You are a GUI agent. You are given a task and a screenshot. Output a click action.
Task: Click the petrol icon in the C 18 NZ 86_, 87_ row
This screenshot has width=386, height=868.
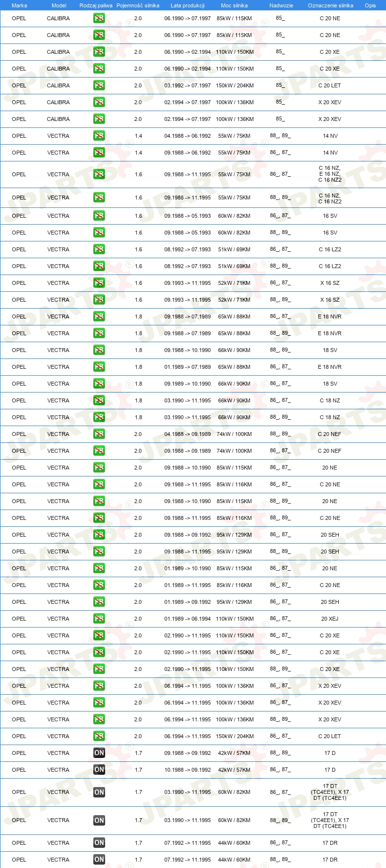pos(99,400)
